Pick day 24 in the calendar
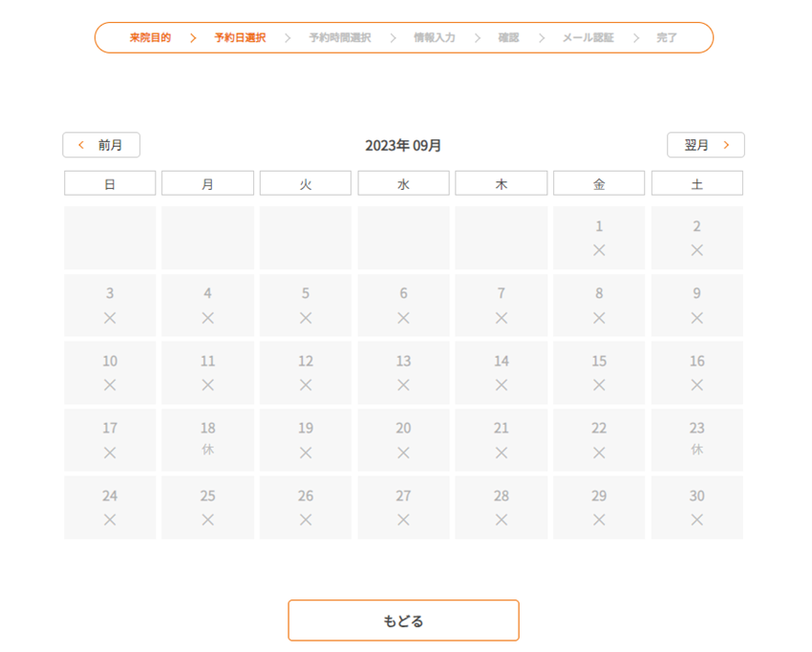This screenshot has width=812, height=652. [110, 508]
